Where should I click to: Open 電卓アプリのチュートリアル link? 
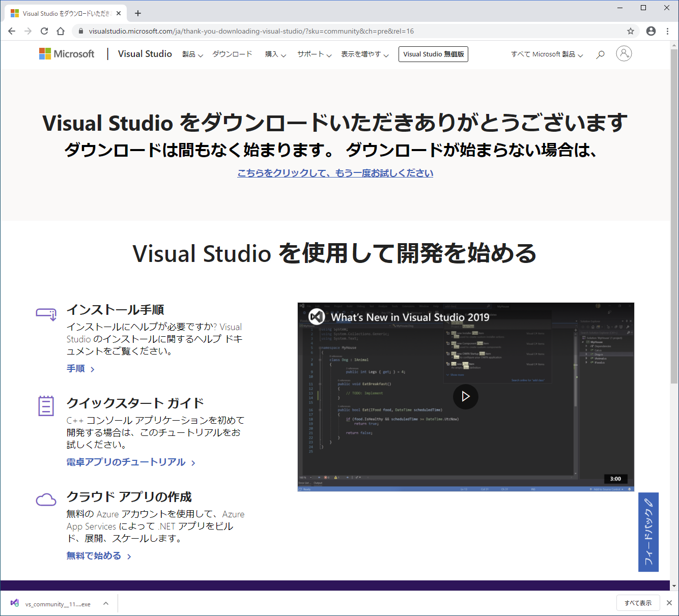click(131, 462)
